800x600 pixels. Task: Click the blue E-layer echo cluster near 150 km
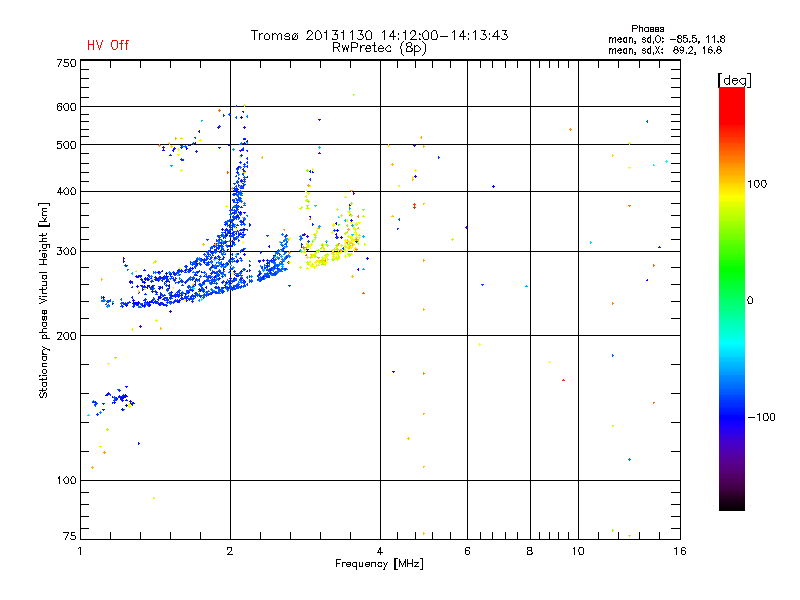tap(113, 400)
